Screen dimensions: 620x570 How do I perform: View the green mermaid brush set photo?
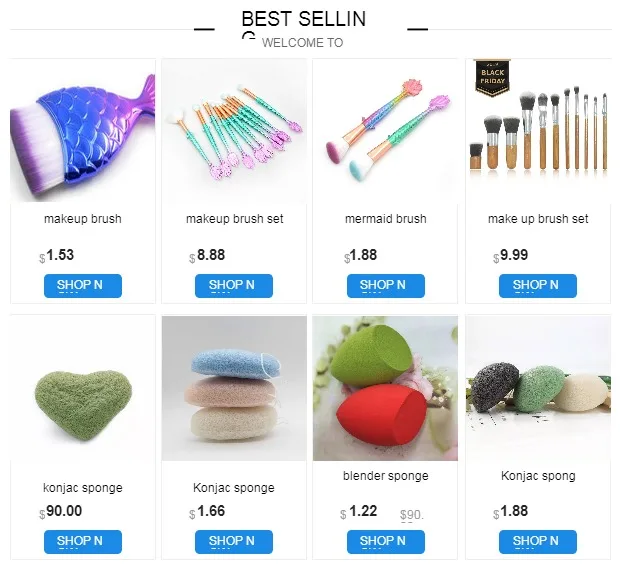(x=234, y=131)
